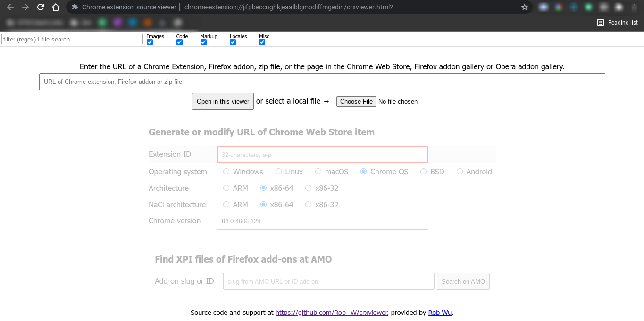The width and height of the screenshot is (644, 321).
Task: Open the Reading list
Action: (617, 22)
